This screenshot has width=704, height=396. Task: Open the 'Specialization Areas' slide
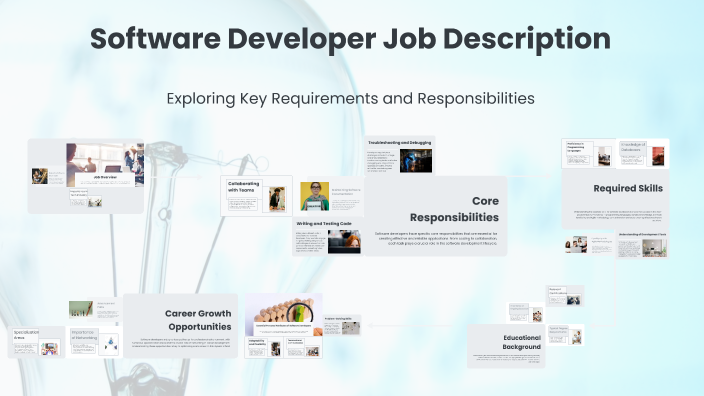tap(37, 342)
